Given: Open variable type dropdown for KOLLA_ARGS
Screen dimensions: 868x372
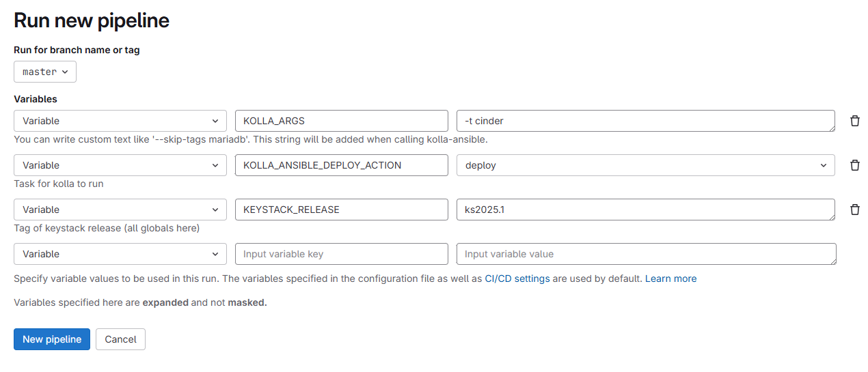Looking at the screenshot, I should tap(120, 121).
